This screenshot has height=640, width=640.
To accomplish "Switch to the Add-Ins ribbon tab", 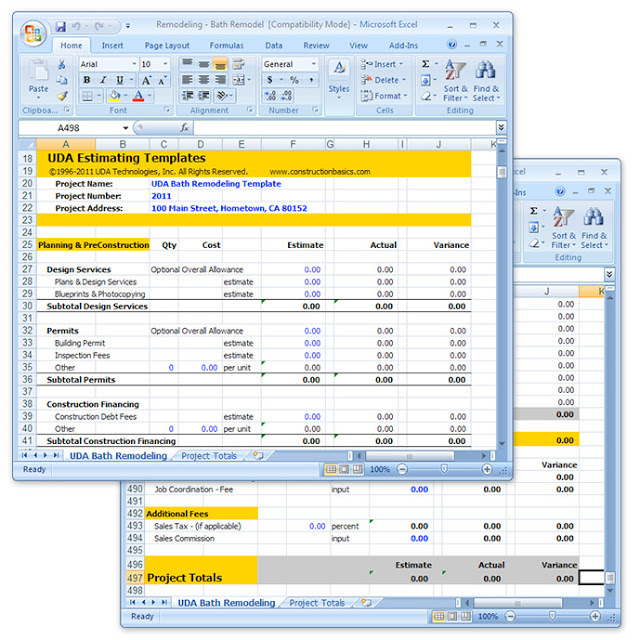I will [x=403, y=45].
